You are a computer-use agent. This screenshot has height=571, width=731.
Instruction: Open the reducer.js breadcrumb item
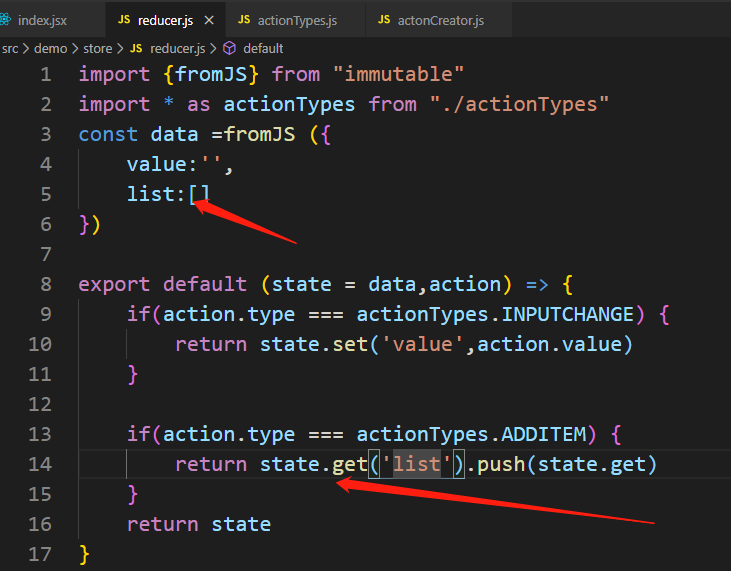pyautogui.click(x=180, y=48)
